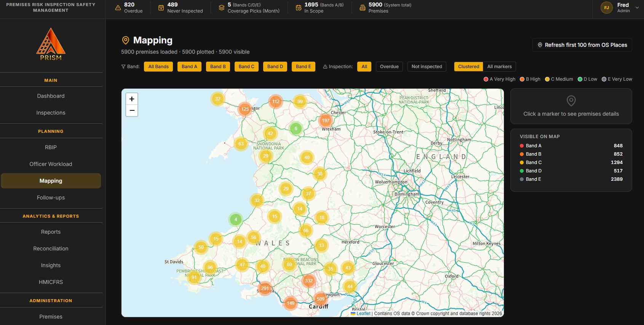Viewport: 644px width, 325px height.
Task: Click the Band C count 1294 row
Action: pos(571,162)
